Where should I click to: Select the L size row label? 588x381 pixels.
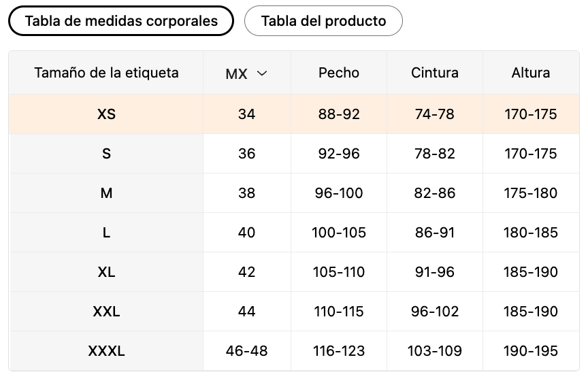[x=106, y=233]
